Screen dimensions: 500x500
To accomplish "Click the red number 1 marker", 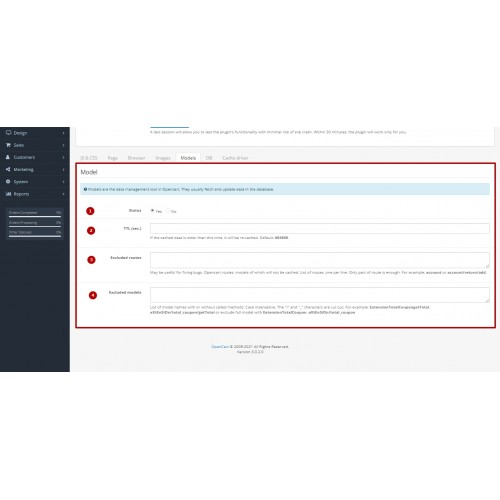I will tap(90, 211).
